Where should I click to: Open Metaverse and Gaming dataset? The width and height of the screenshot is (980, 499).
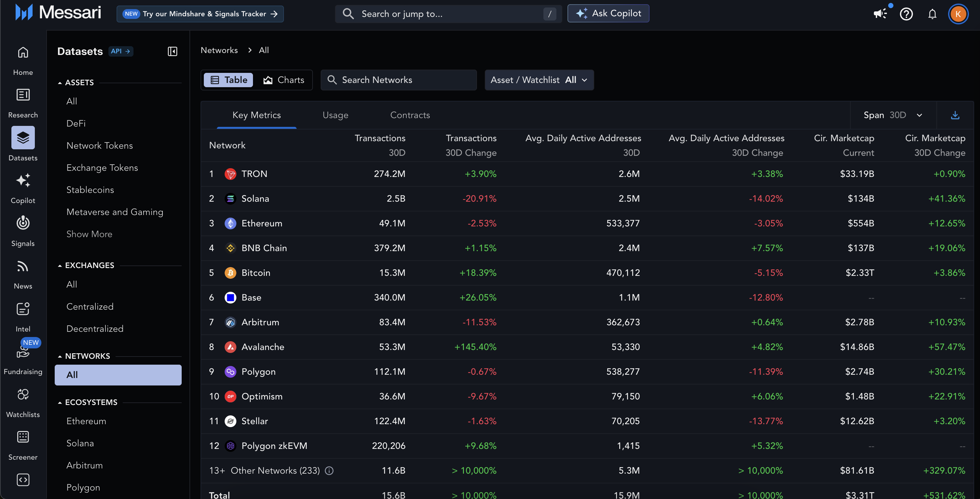(x=115, y=212)
